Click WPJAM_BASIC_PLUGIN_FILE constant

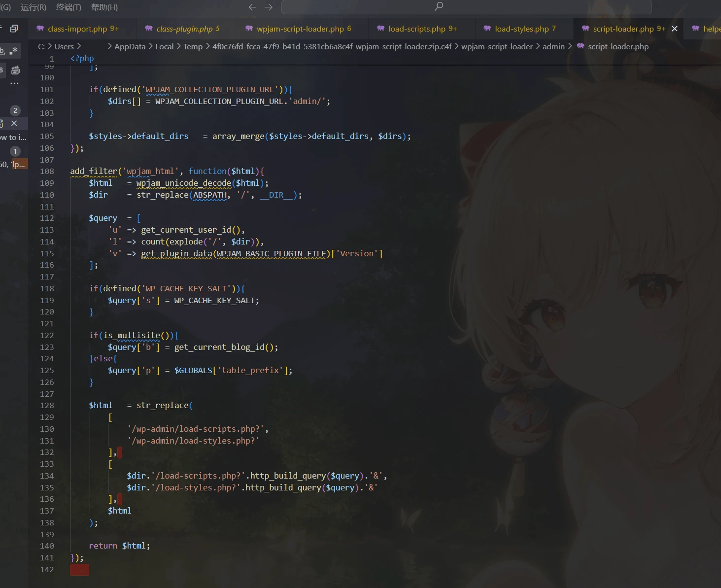point(272,254)
